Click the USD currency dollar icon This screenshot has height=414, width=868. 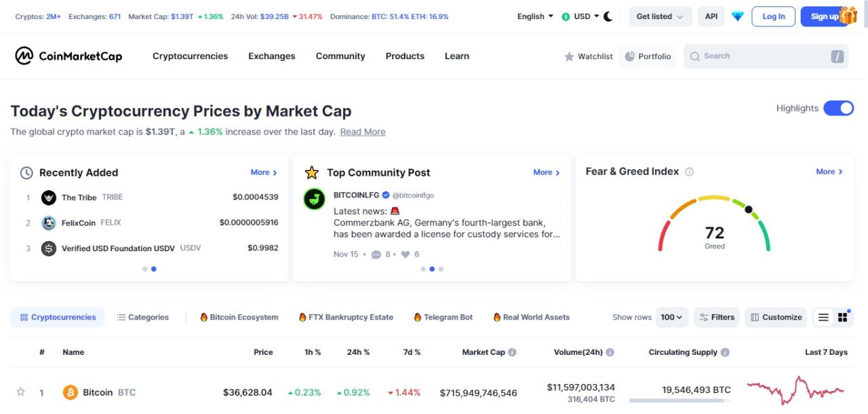point(566,16)
